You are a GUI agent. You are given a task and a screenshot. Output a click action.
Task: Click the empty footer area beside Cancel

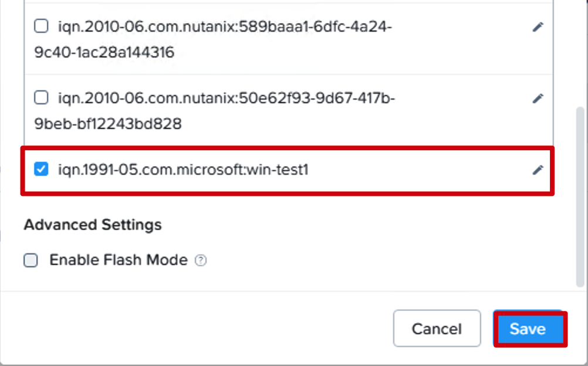click(195, 328)
